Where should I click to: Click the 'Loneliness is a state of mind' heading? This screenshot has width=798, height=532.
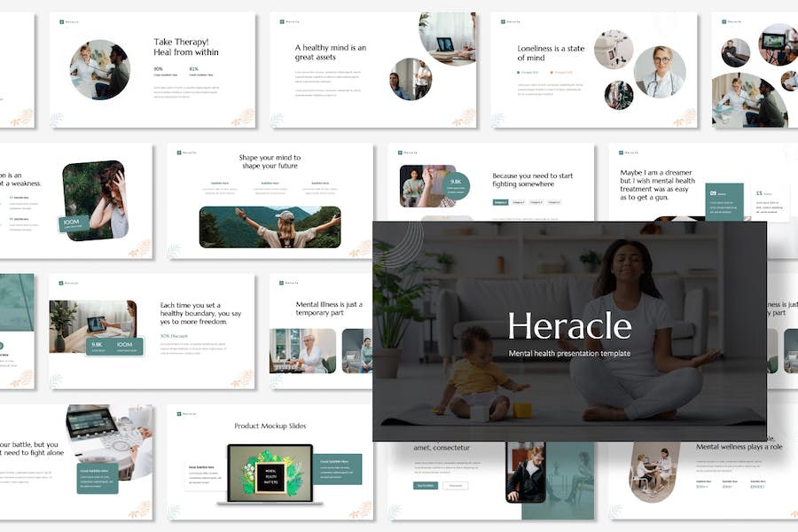tap(551, 53)
